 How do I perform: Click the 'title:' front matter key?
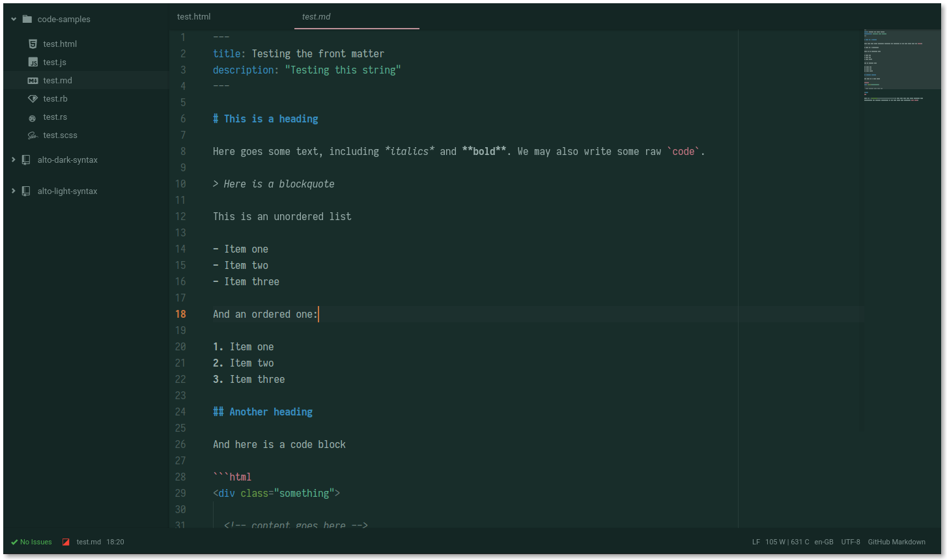229,53
